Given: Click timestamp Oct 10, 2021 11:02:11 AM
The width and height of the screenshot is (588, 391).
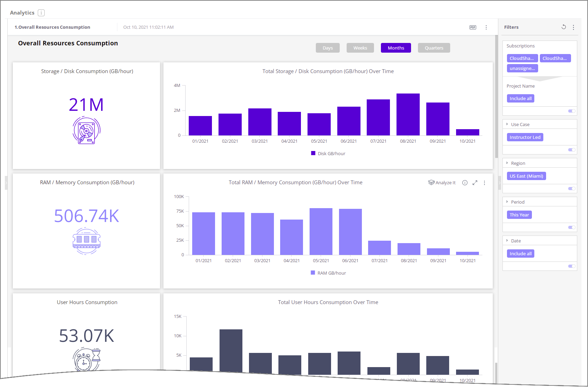Looking at the screenshot, I should point(149,27).
